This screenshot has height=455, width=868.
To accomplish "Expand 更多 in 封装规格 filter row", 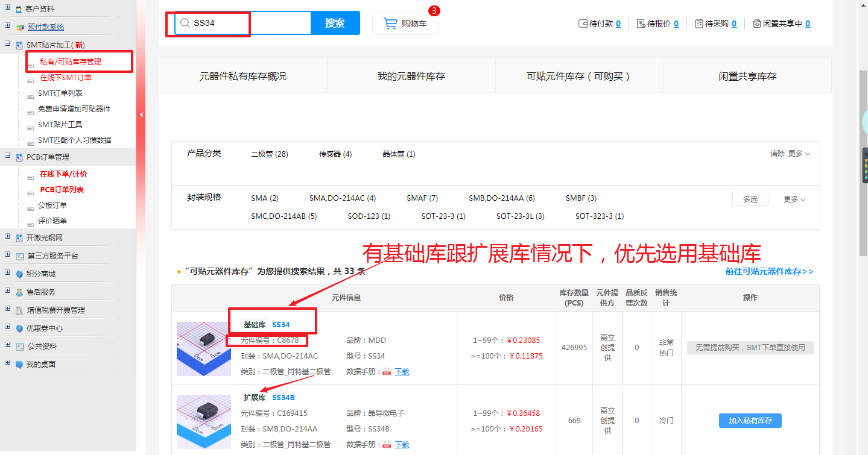I will [794, 199].
